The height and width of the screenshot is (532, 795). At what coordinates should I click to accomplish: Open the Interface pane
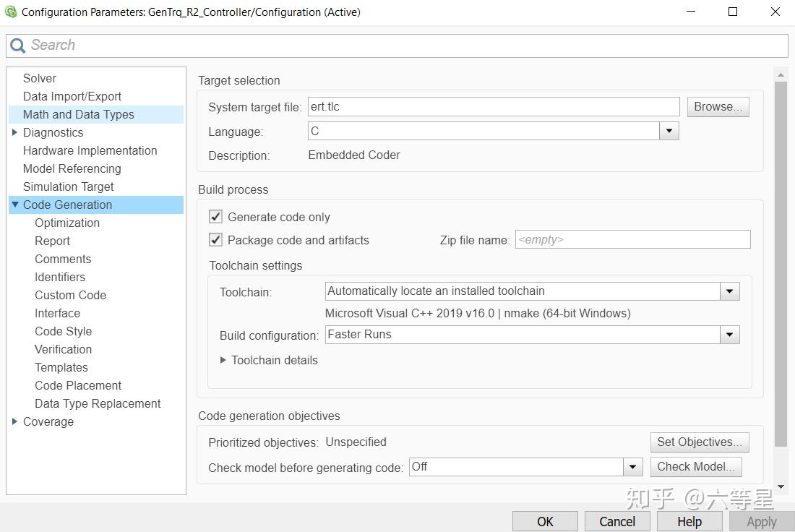(57, 314)
